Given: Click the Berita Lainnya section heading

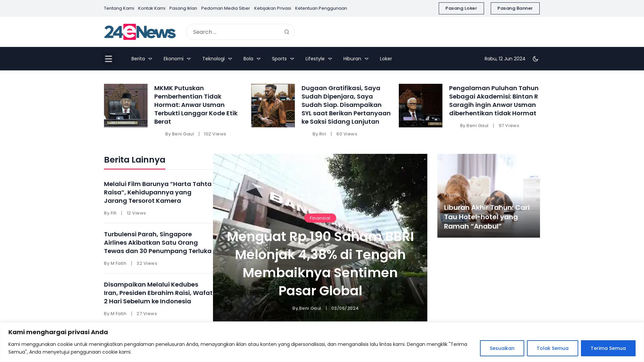Looking at the screenshot, I should pos(135,160).
